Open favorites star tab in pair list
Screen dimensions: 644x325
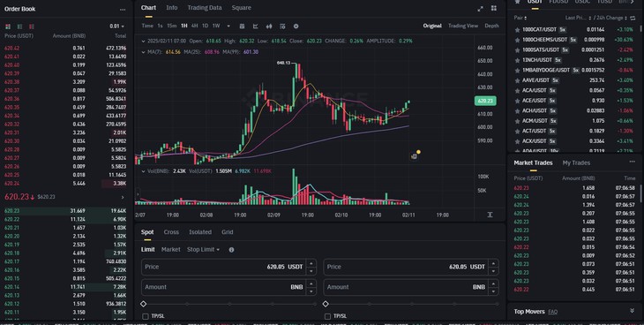[x=518, y=2]
